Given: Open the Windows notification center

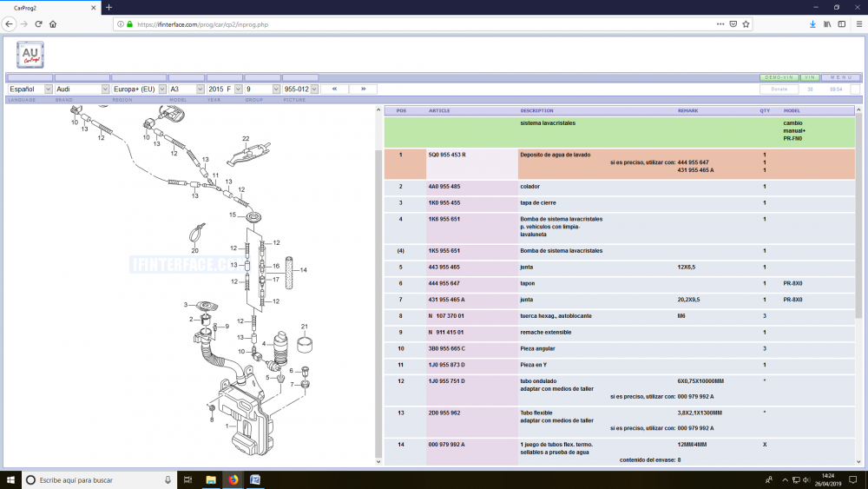Looking at the screenshot, I should pyautogui.click(x=853, y=479).
